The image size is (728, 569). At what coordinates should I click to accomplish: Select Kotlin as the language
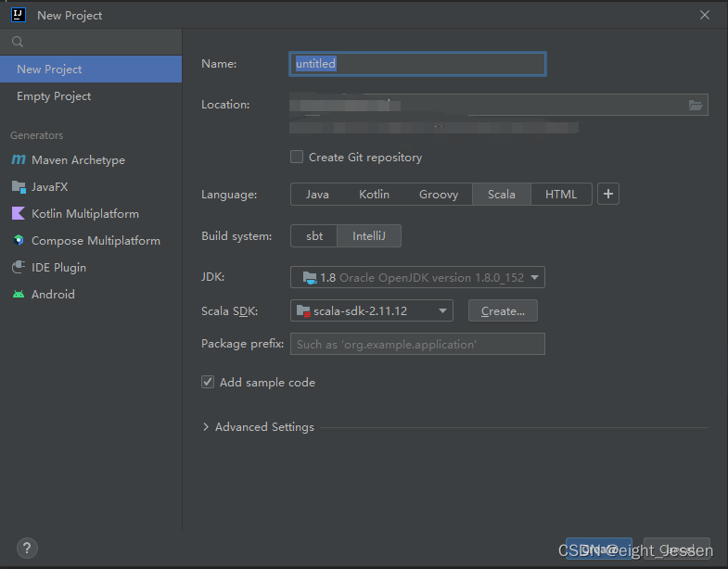[374, 195]
